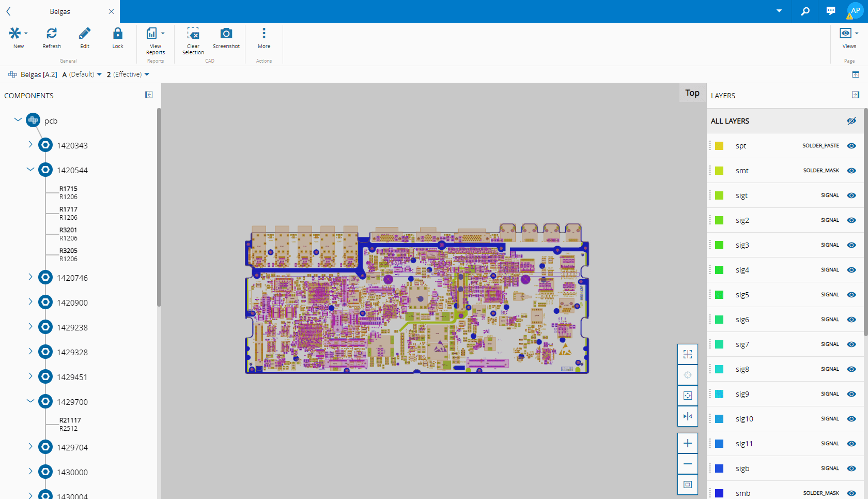Toggle visibility of sig4 layer

[851, 270]
